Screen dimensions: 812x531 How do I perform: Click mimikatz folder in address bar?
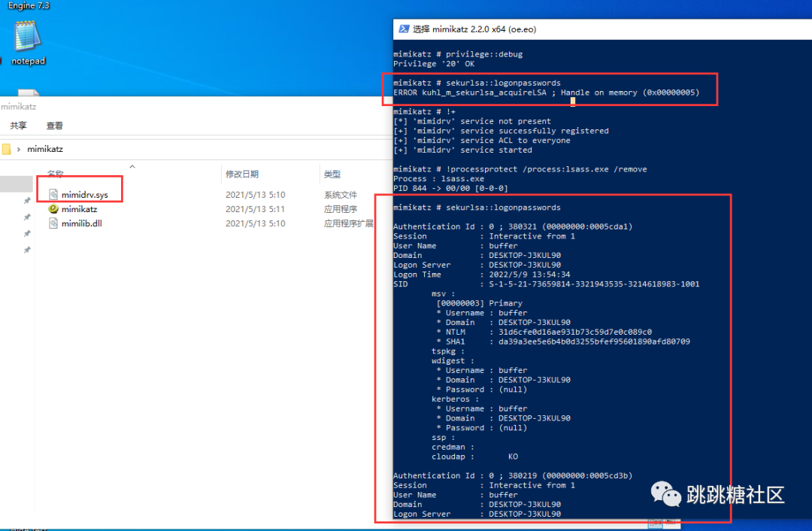[45, 149]
